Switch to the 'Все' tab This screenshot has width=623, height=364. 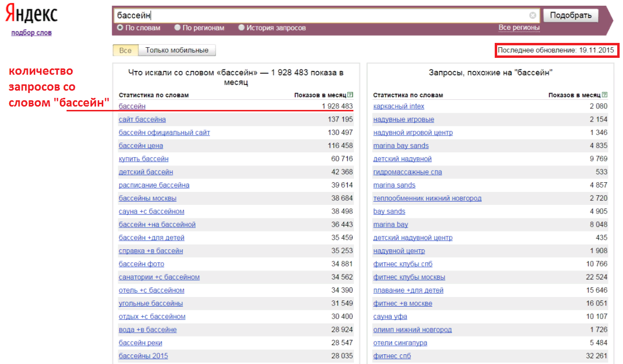(x=125, y=50)
